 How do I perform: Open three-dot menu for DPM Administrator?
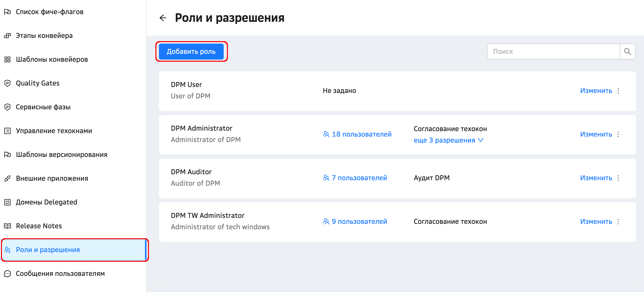[x=618, y=134]
